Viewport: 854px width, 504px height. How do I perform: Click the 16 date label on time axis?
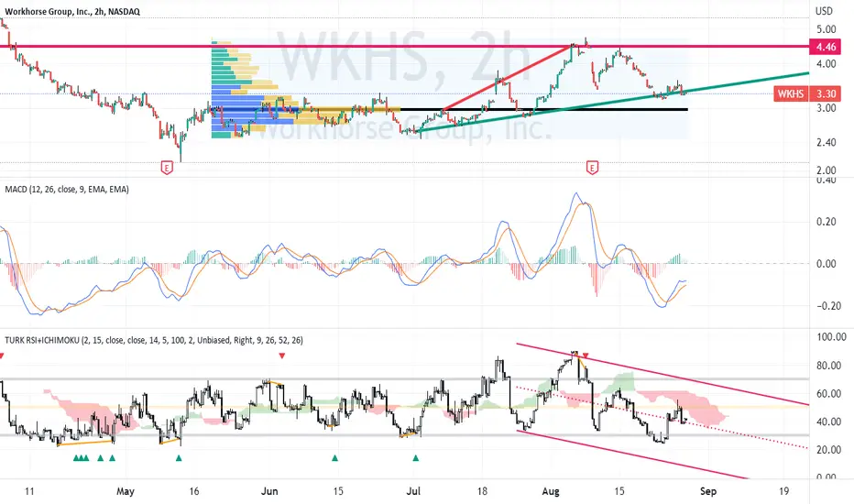(194, 491)
